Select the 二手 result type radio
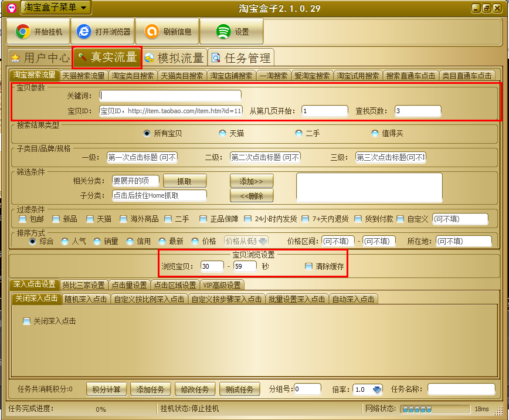Screen dimensions: 509x420 tap(298, 133)
